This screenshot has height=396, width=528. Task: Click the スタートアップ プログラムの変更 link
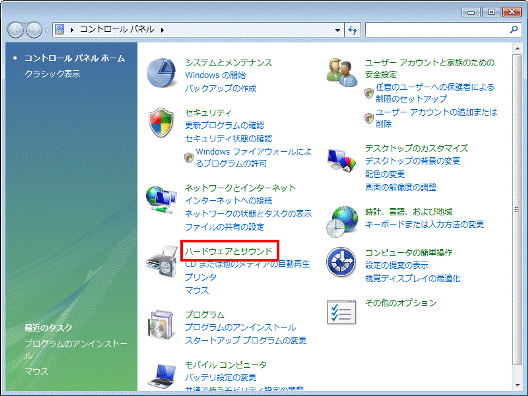245,340
